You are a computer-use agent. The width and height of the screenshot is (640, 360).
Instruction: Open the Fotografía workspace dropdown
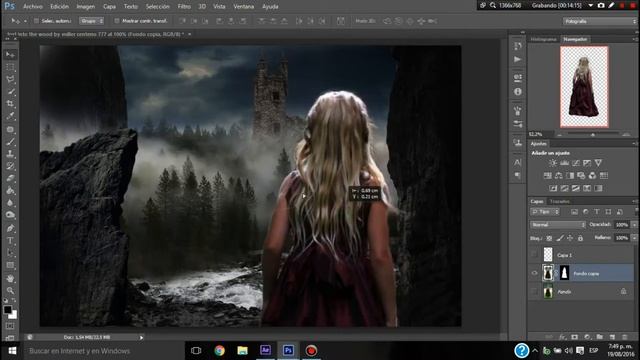(x=599, y=21)
